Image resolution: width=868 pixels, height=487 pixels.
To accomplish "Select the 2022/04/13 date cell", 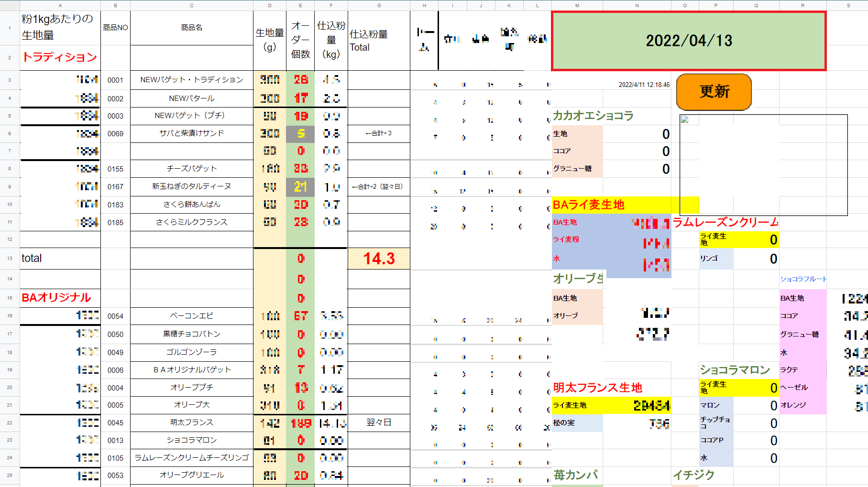I will pos(689,41).
